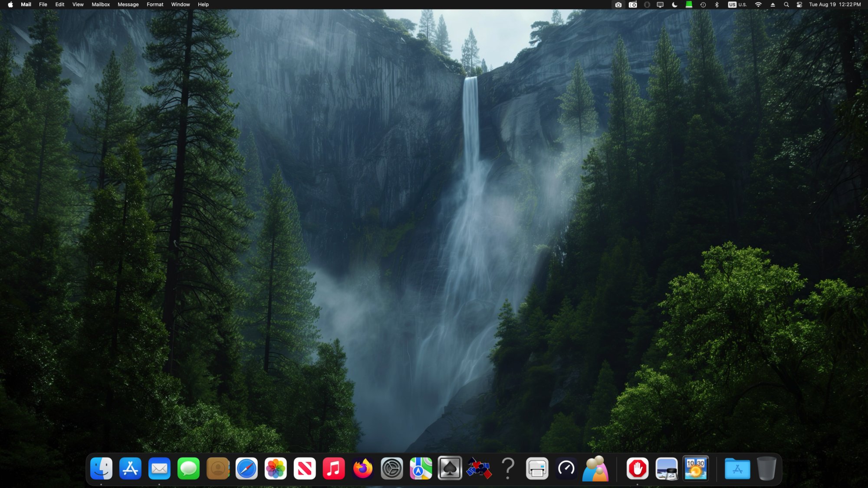This screenshot has width=868, height=488.
Task: Open System Settings gear icon
Action: 392,468
